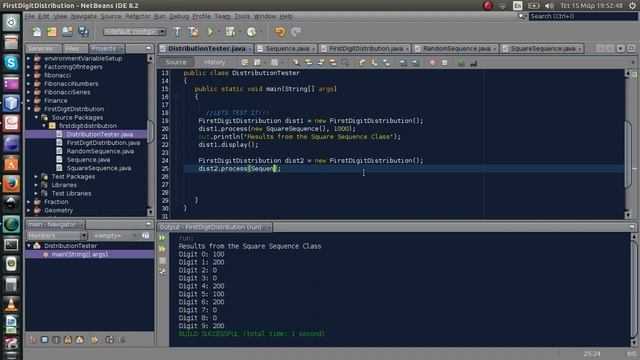Select SquareSequence.java in the project tree
Viewport: 640px width, 360px height.
[x=99, y=168]
